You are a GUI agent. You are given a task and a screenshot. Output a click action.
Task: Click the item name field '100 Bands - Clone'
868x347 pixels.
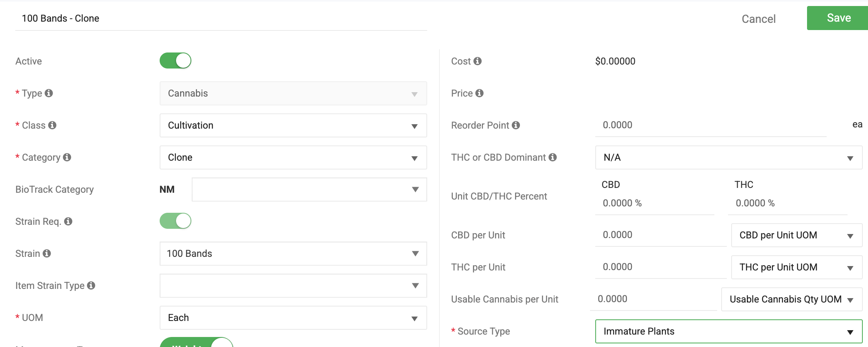click(x=221, y=18)
